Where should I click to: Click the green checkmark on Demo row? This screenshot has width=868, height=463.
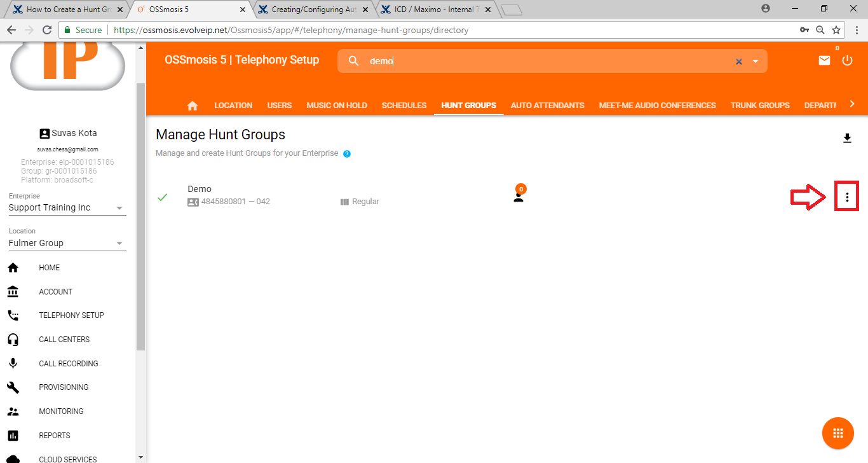[x=163, y=197]
